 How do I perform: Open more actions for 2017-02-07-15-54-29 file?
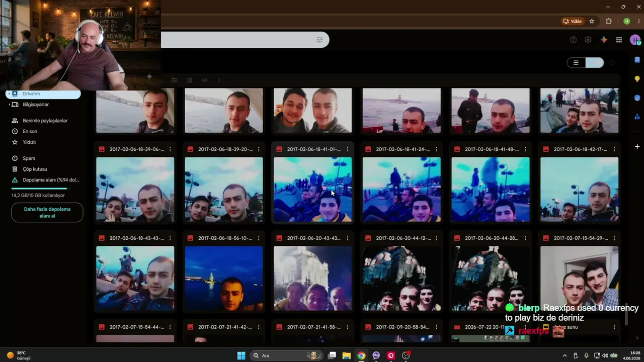614,238
